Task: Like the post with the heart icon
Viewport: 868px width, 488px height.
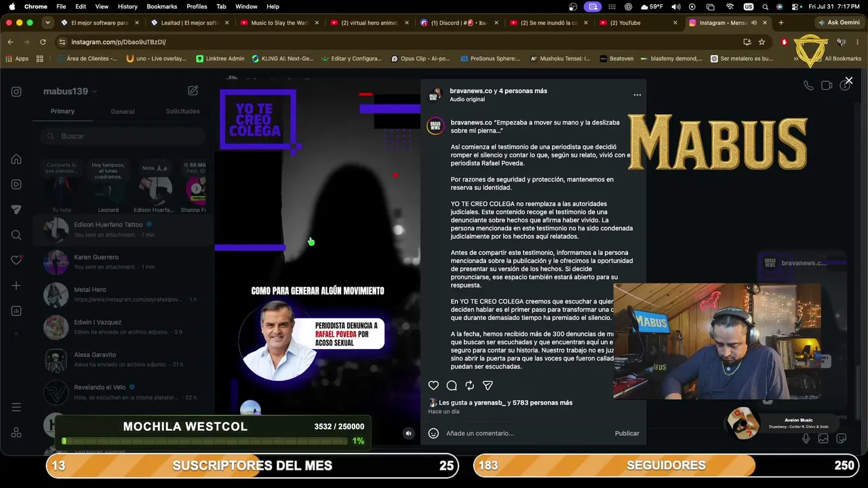Action: coord(433,386)
